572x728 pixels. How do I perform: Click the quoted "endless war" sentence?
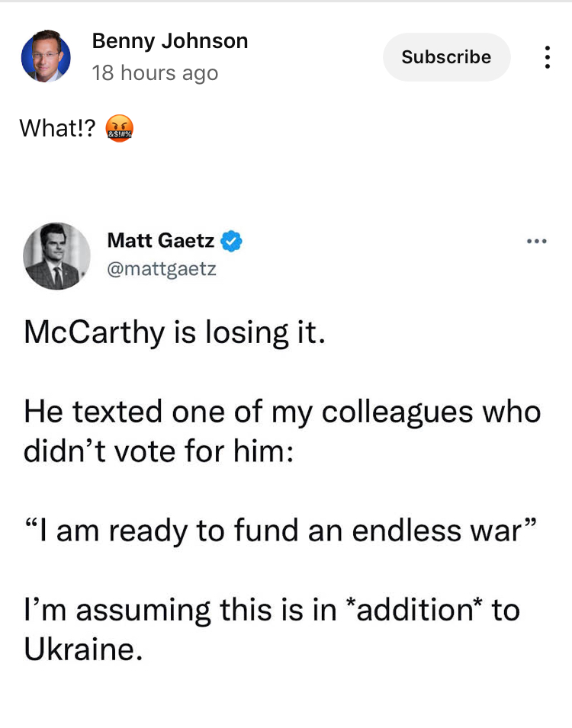(282, 530)
